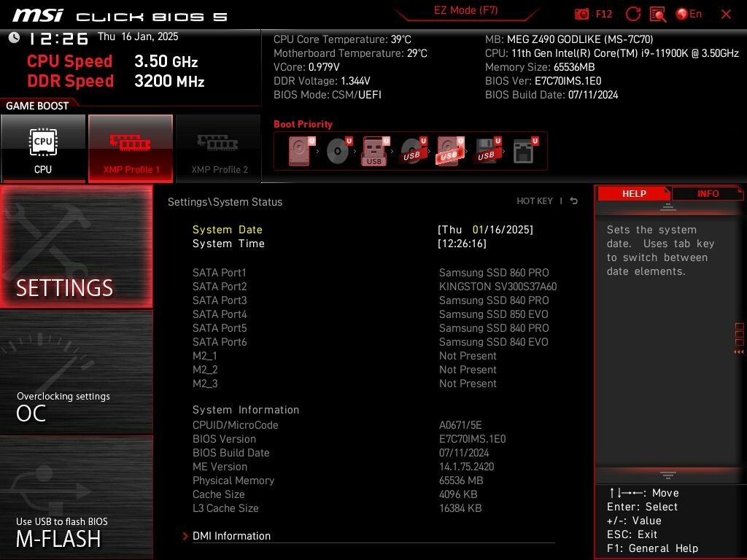Click the M2_1 label
This screenshot has width=747, height=560.
(205, 356)
